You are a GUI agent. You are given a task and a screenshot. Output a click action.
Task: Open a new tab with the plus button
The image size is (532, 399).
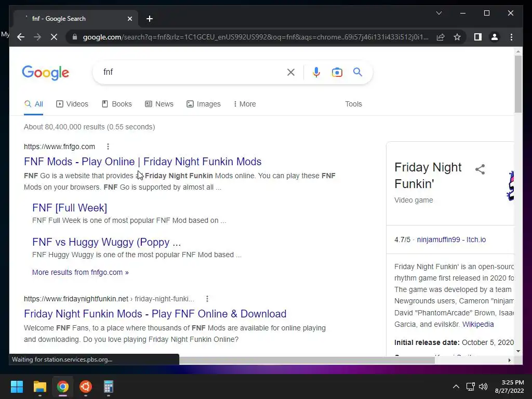pyautogui.click(x=150, y=19)
